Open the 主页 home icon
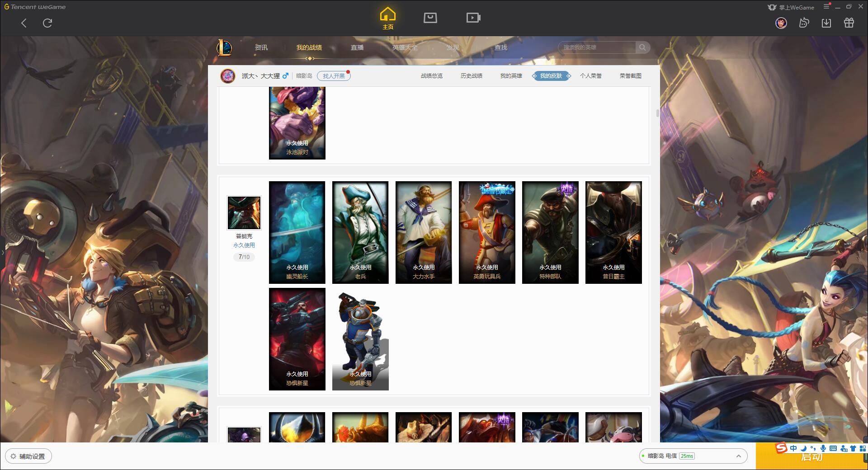This screenshot has height=470, width=868. point(387,19)
